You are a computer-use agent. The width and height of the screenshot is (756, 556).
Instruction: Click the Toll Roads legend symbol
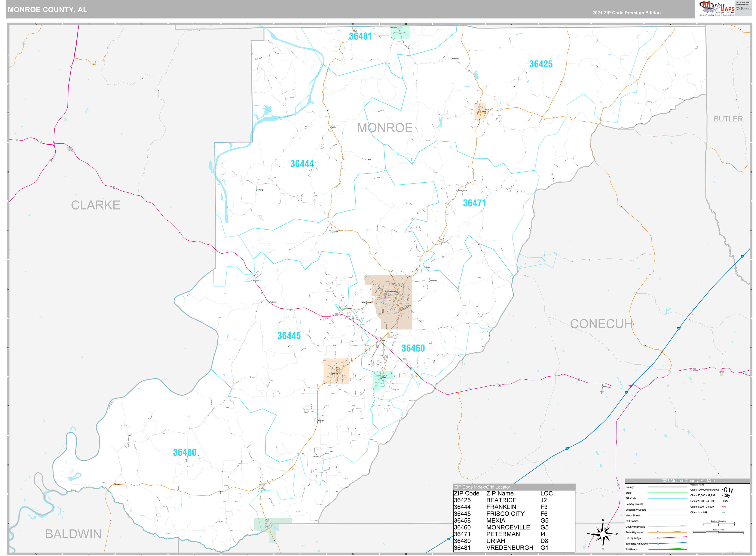click(667, 550)
